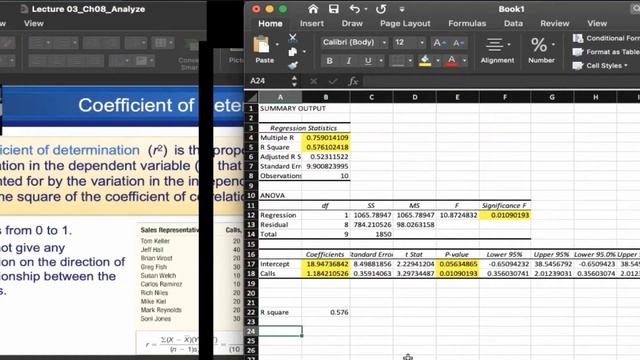The width and height of the screenshot is (640, 360).
Task: Toggle Italic formatting
Action: 349,61
